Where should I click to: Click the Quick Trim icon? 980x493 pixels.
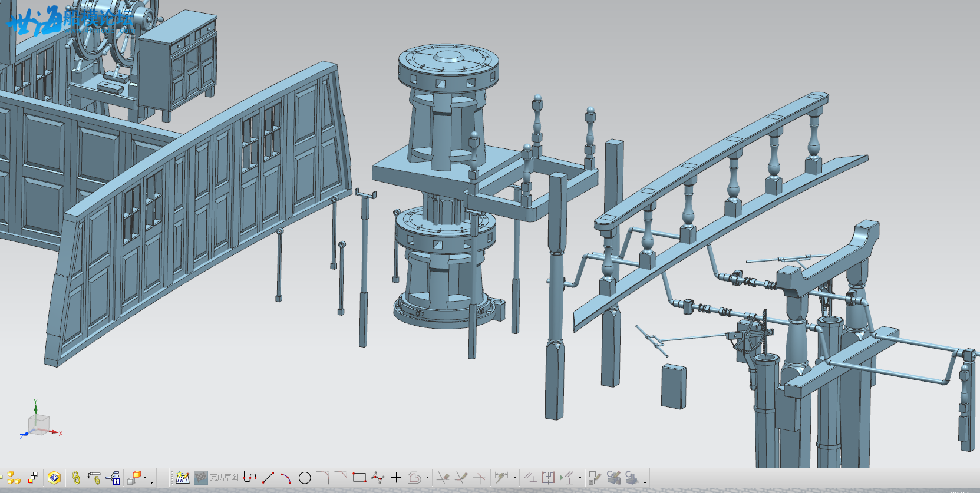pyautogui.click(x=443, y=478)
